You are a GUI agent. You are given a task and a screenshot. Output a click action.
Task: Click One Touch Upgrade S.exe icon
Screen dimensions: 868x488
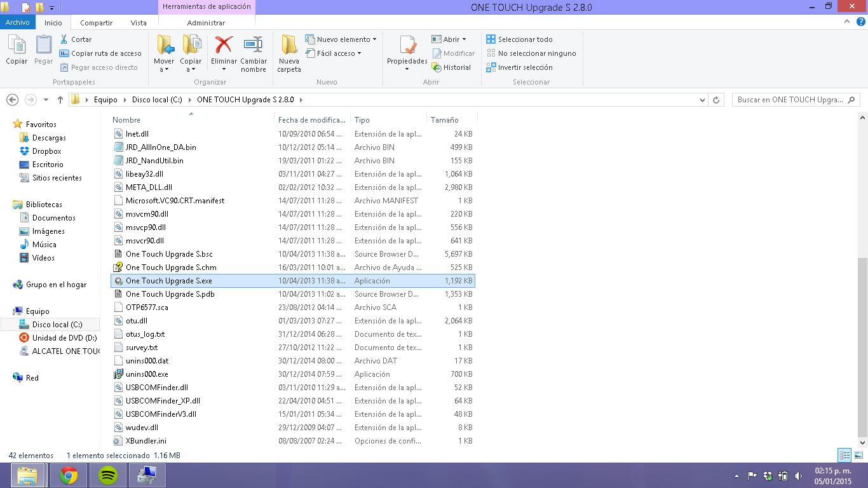click(x=118, y=281)
